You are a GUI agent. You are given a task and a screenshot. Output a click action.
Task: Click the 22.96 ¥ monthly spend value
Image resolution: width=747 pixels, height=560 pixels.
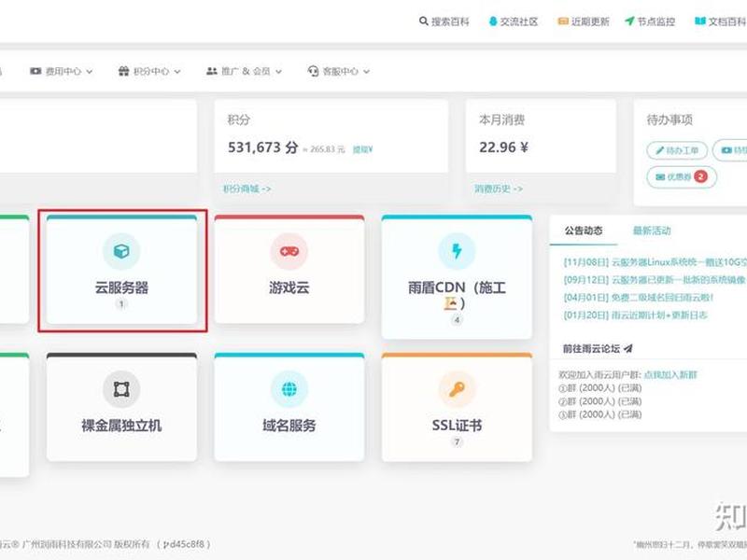pos(503,147)
